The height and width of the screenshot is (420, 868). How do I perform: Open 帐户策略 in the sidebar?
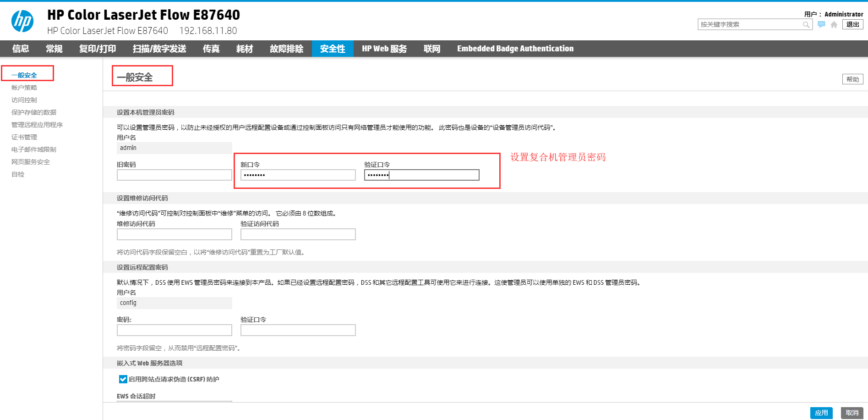[24, 88]
